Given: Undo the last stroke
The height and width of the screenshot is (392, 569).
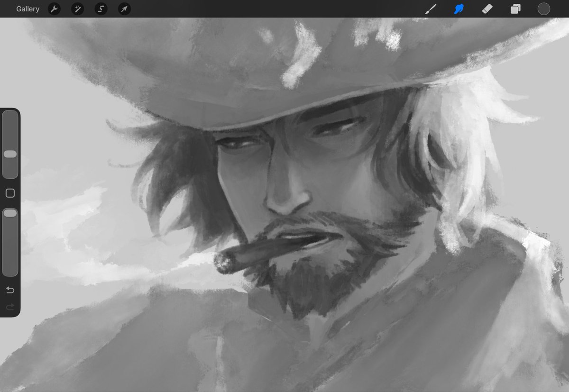Looking at the screenshot, I should point(10,290).
